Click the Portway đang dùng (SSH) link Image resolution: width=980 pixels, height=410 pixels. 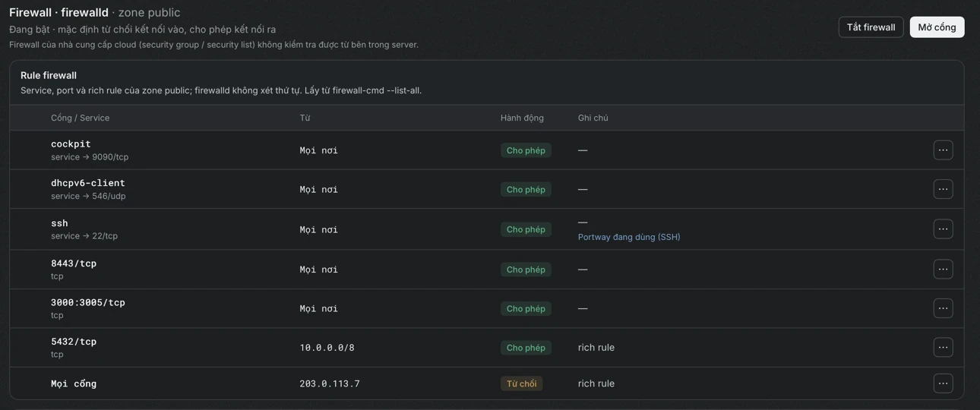pos(629,237)
